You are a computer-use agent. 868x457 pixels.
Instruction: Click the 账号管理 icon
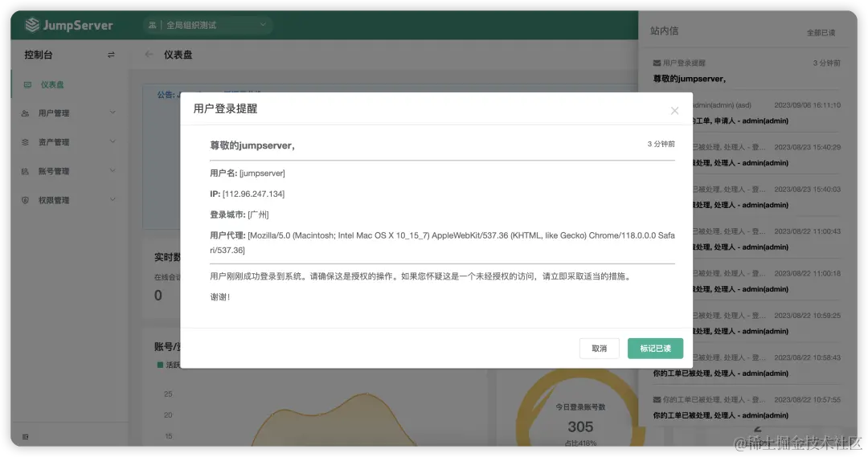pos(25,171)
